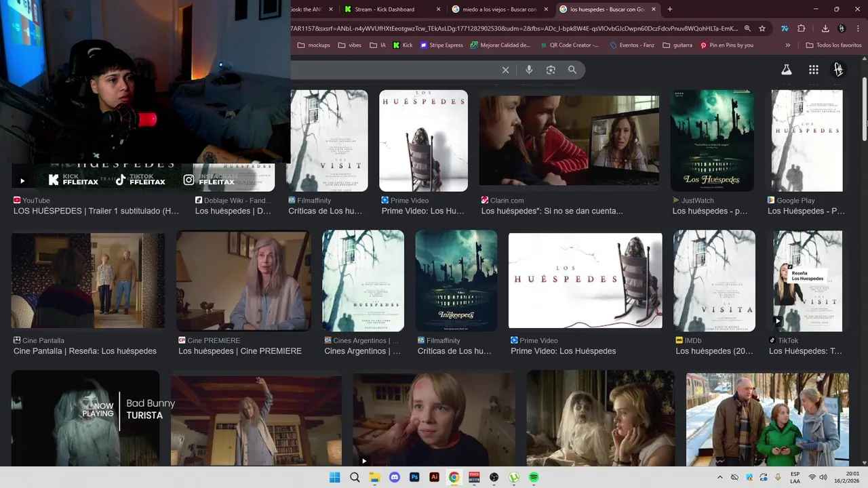Open the TikTok 'Reseña Los Huespedes' video thumbnail
The image size is (868, 488).
[x=808, y=281]
